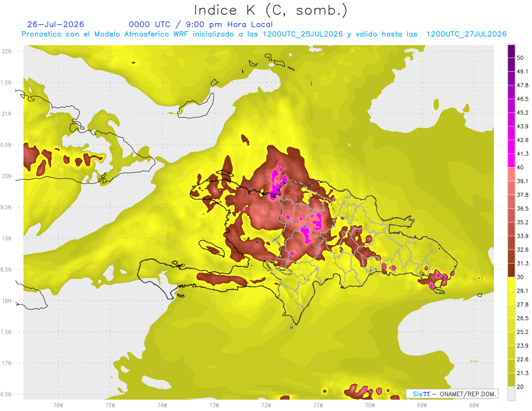Click the '75W' longitude label
This screenshot has width=532, height=411.
(110, 405)
